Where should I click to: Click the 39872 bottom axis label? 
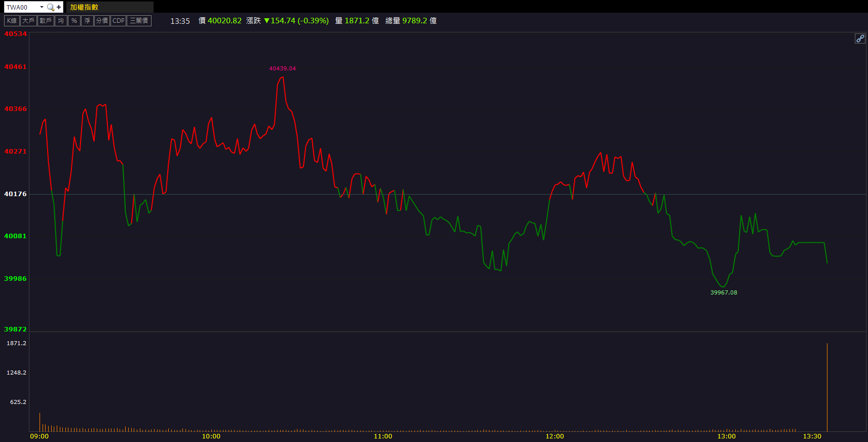click(15, 329)
